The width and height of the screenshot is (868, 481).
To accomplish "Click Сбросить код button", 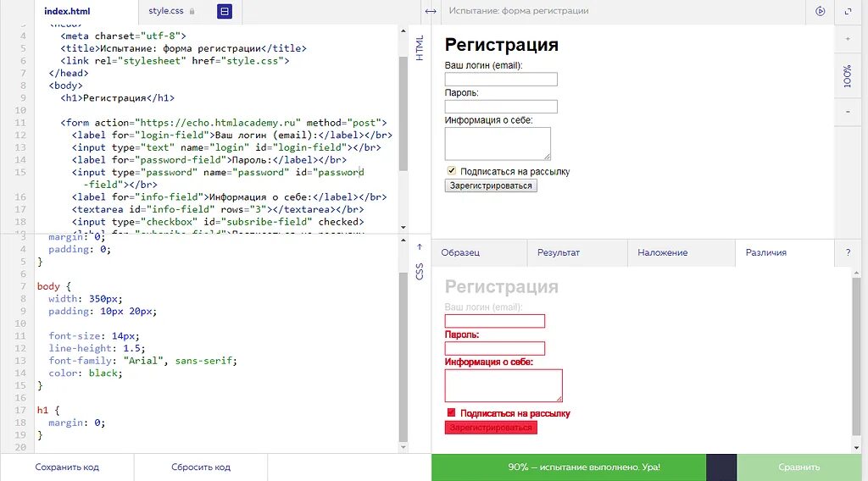I will (x=200, y=467).
